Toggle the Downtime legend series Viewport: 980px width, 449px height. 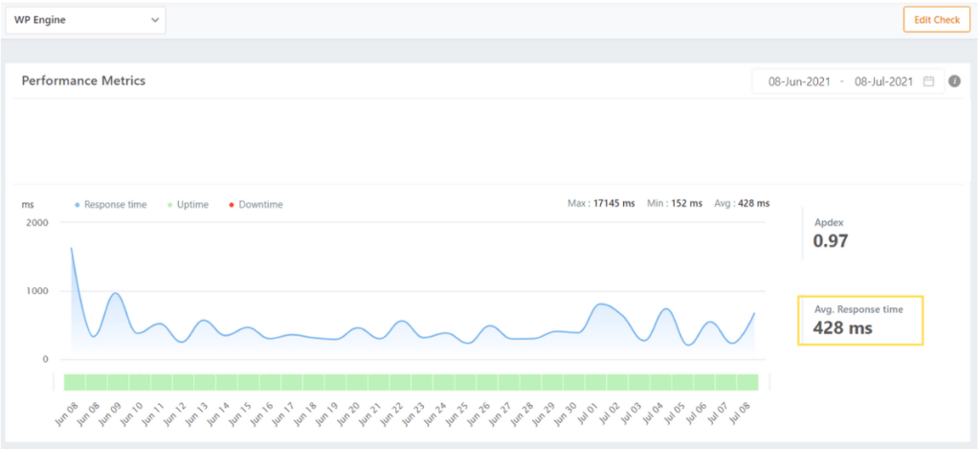tap(260, 204)
